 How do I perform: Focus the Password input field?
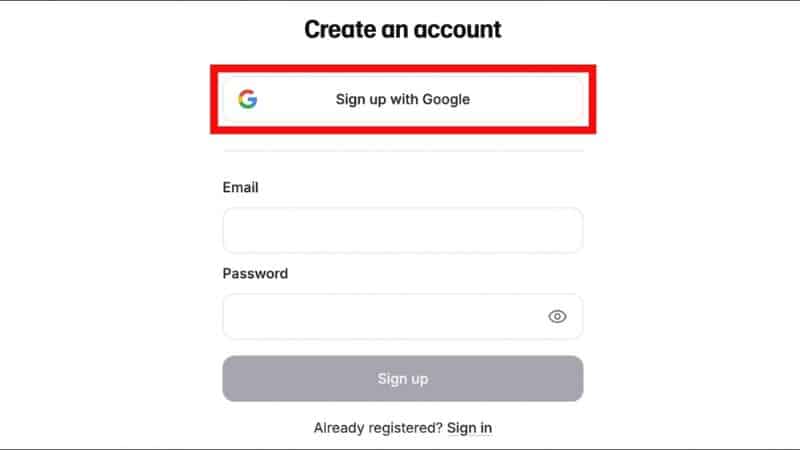(403, 316)
